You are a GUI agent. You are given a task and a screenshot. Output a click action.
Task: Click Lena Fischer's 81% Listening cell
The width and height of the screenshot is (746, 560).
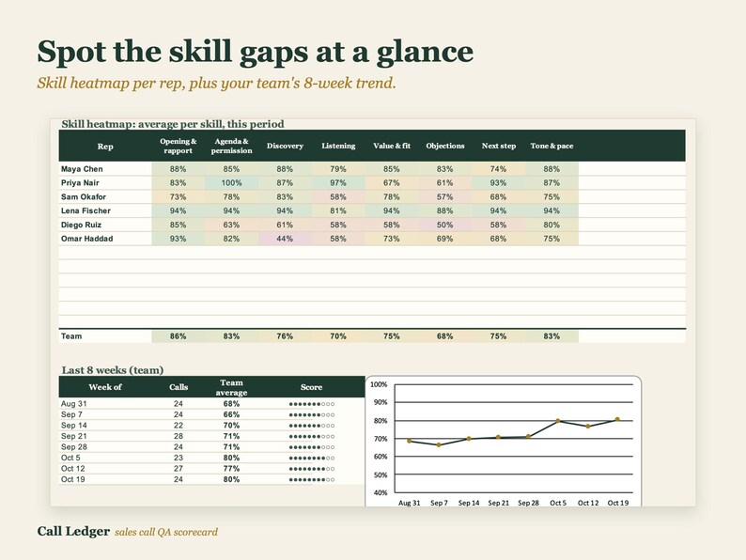click(x=338, y=210)
